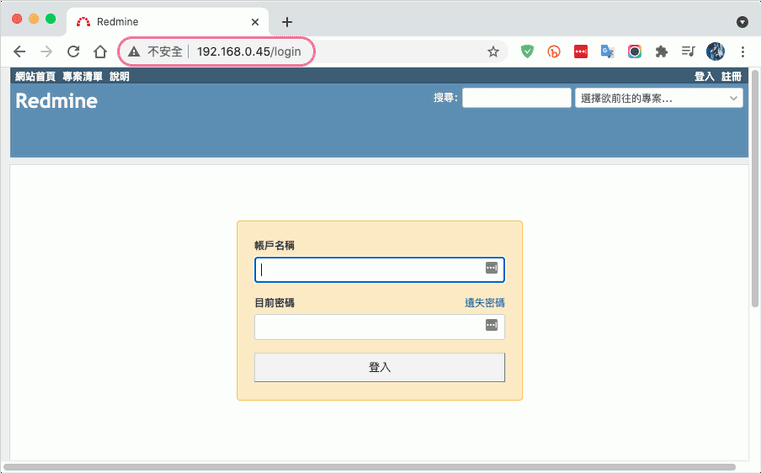Click the 不安全 security label
The width and height of the screenshot is (762, 474).
click(165, 52)
